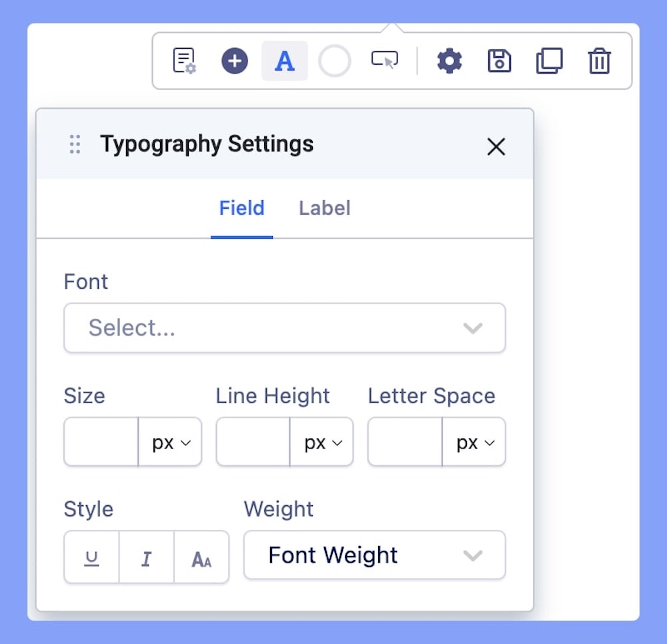This screenshot has height=644, width=667.
Task: Click the save floppy disk icon
Action: tap(500, 61)
